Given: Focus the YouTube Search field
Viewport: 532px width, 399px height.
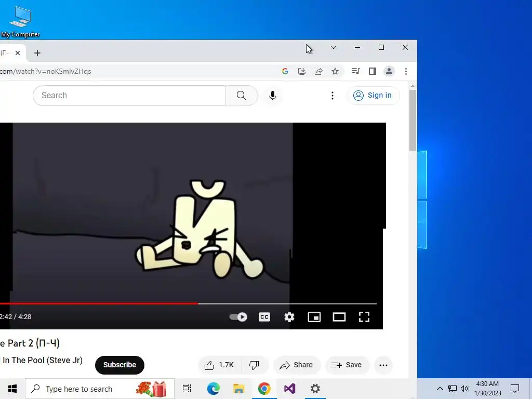Looking at the screenshot, I should point(129,96).
